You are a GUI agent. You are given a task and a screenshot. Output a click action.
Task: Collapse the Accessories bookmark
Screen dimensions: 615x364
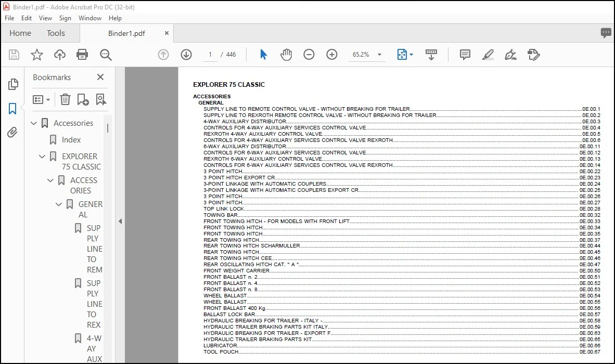tap(34, 123)
